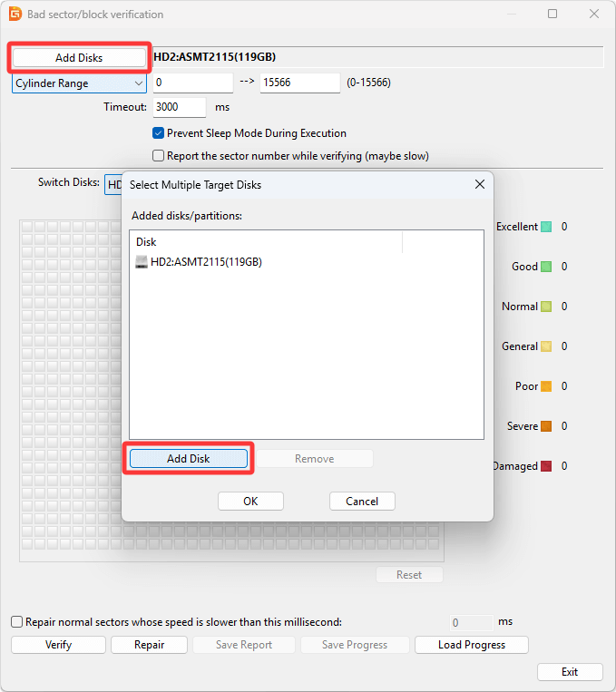Click the DiskGenius app icon in title bar
Image resolution: width=616 pixels, height=692 pixels.
(15, 15)
